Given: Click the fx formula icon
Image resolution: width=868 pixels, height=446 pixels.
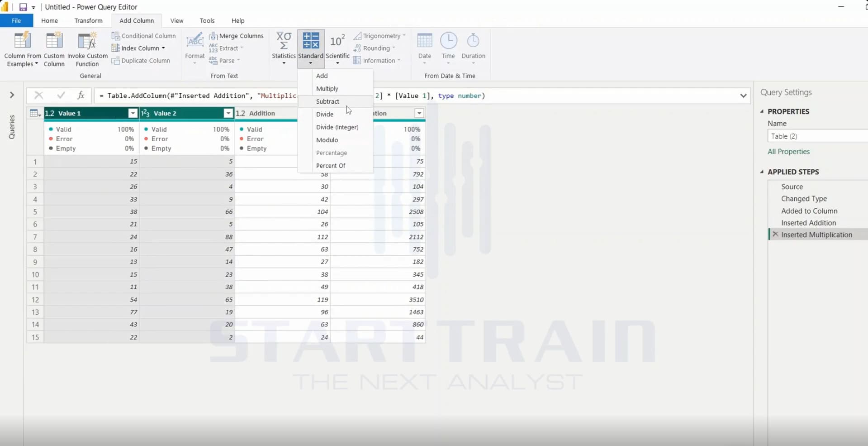Looking at the screenshot, I should click(81, 95).
